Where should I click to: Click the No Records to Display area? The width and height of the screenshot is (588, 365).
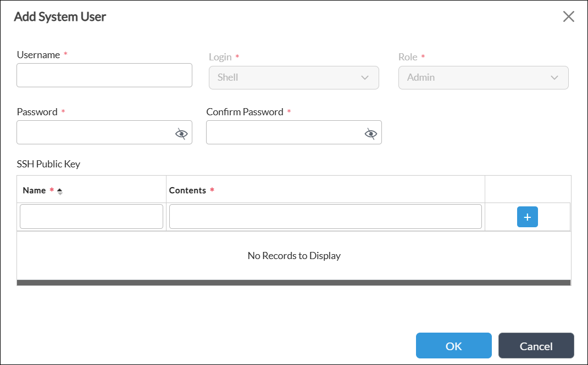[294, 255]
